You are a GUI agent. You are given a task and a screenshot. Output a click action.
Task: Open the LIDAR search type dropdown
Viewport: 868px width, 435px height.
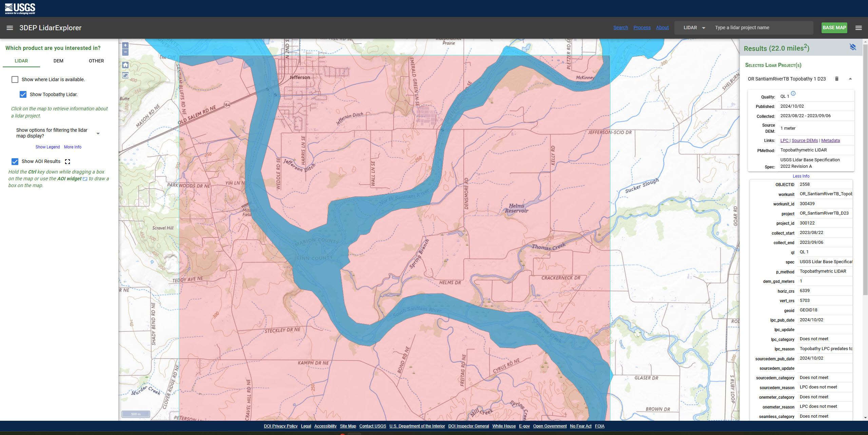(694, 28)
